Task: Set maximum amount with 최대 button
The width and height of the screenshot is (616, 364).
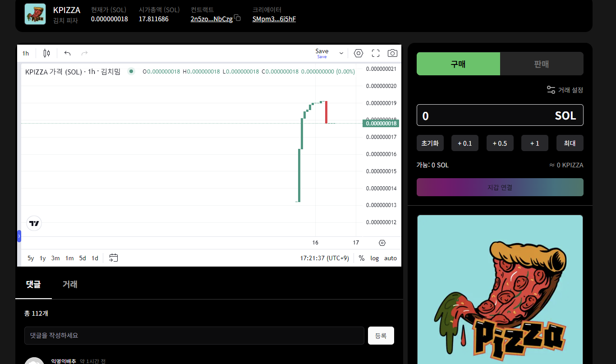Action: pos(570,143)
